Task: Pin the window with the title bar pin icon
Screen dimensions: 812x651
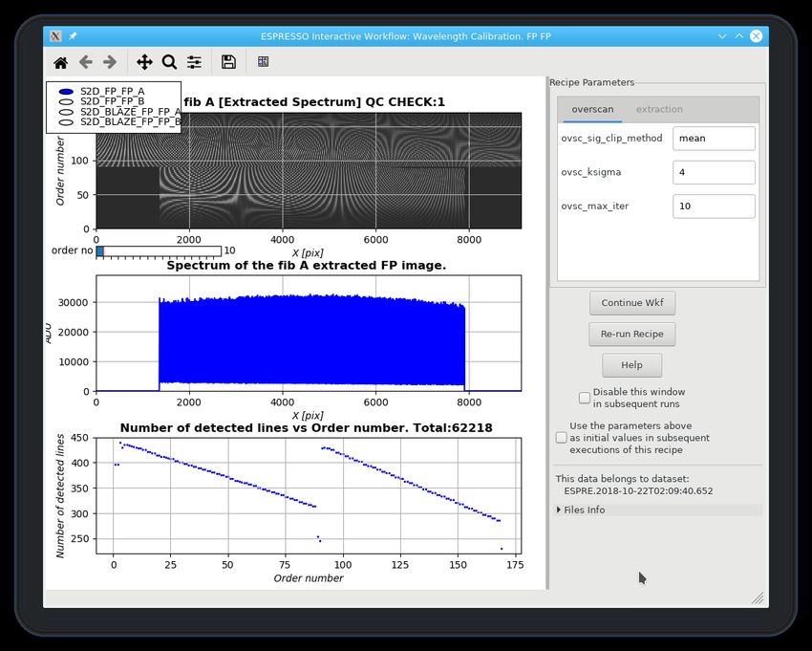Action: coord(74,35)
